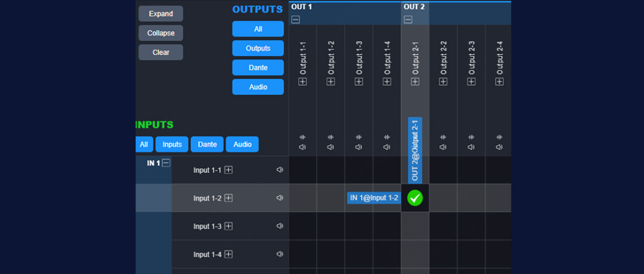Image resolution: width=644 pixels, height=274 pixels.
Task: Show Dante filter under Outputs
Action: (258, 68)
